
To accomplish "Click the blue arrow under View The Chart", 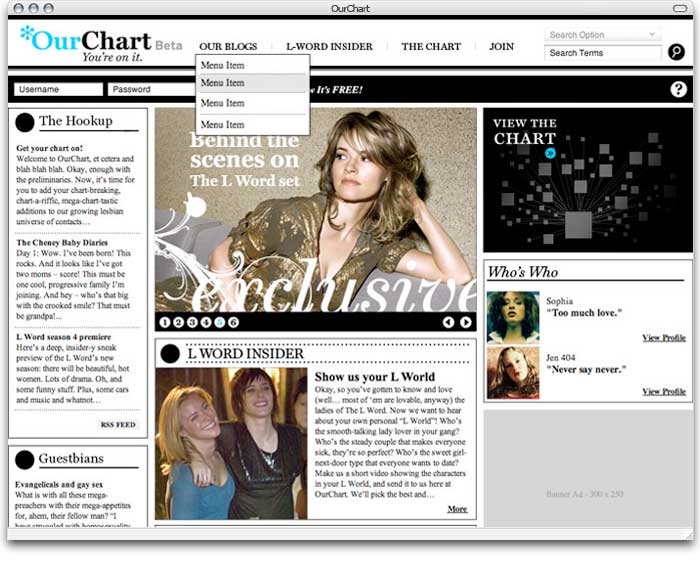I will (x=550, y=153).
